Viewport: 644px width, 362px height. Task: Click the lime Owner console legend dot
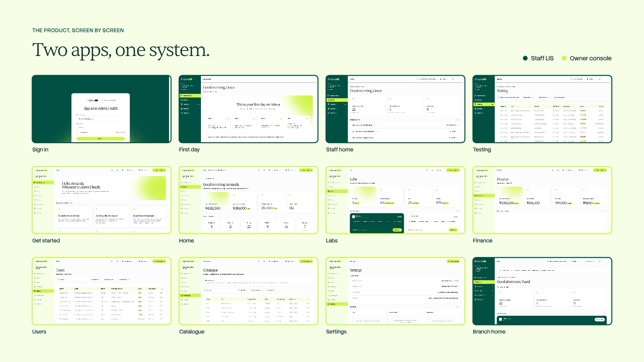pos(564,58)
